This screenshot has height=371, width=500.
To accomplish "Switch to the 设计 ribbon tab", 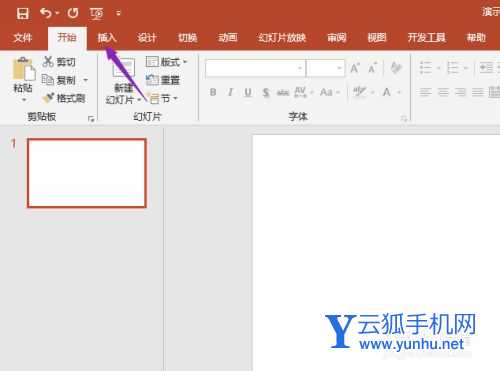I will coord(147,38).
